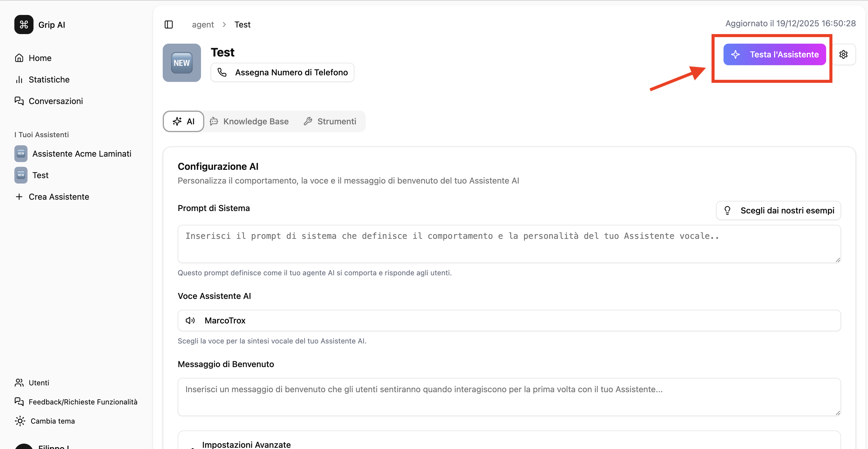Image resolution: width=868 pixels, height=449 pixels.
Task: Click the Statistiche chart icon
Action: (19, 79)
